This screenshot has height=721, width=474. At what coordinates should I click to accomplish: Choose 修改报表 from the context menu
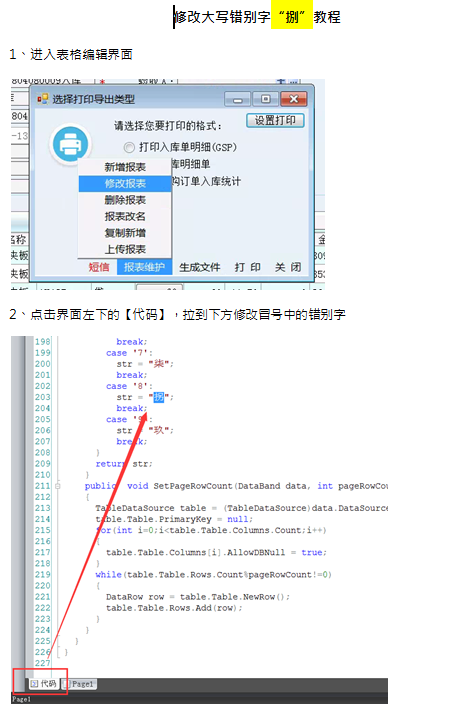pos(125,183)
